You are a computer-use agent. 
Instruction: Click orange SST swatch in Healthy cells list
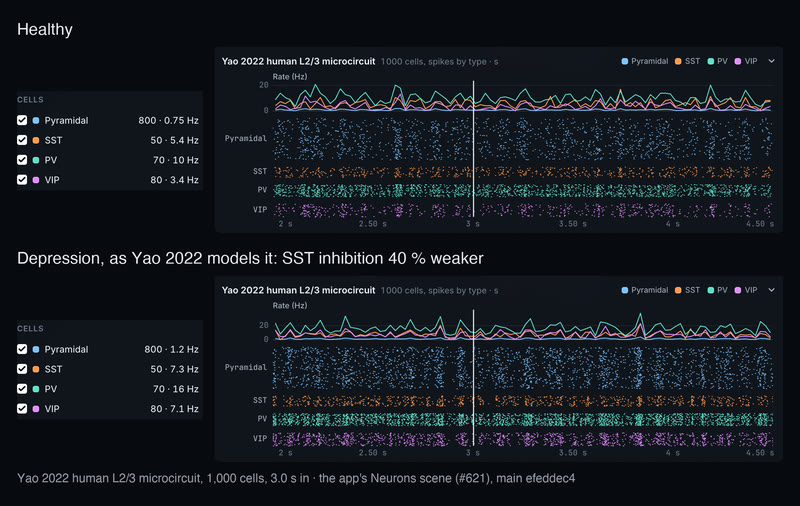click(x=36, y=140)
